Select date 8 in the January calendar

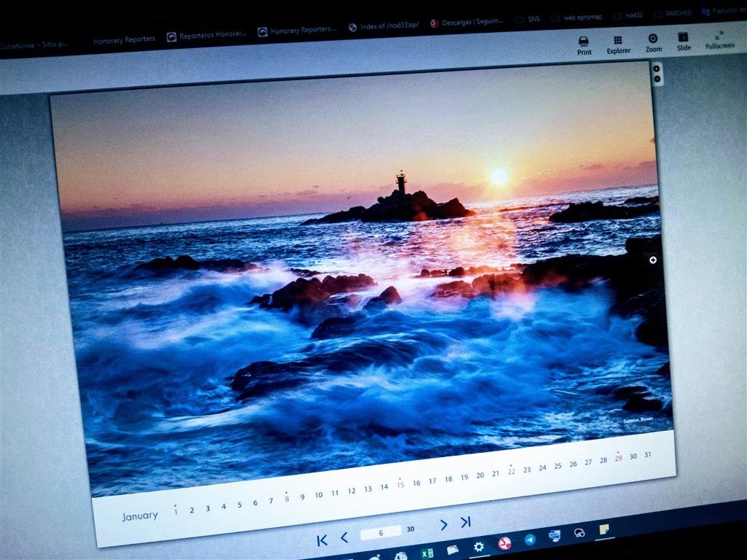coord(287,498)
